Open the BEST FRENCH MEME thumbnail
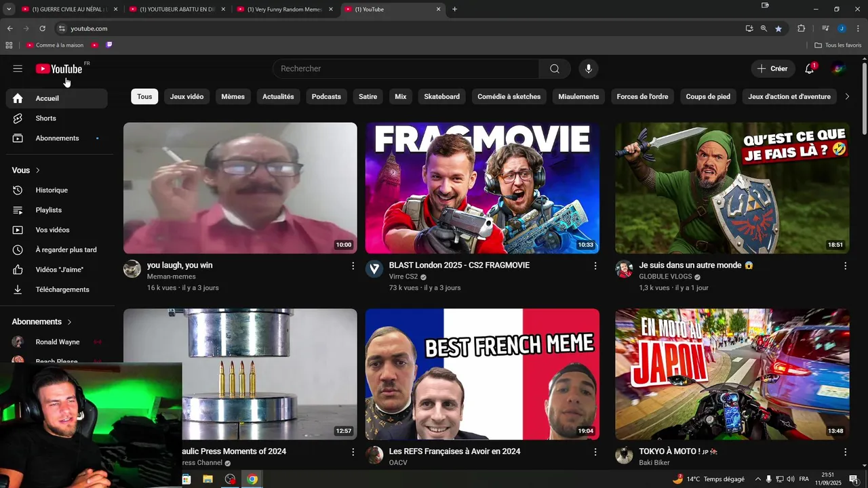This screenshot has height=488, width=868. [x=482, y=374]
